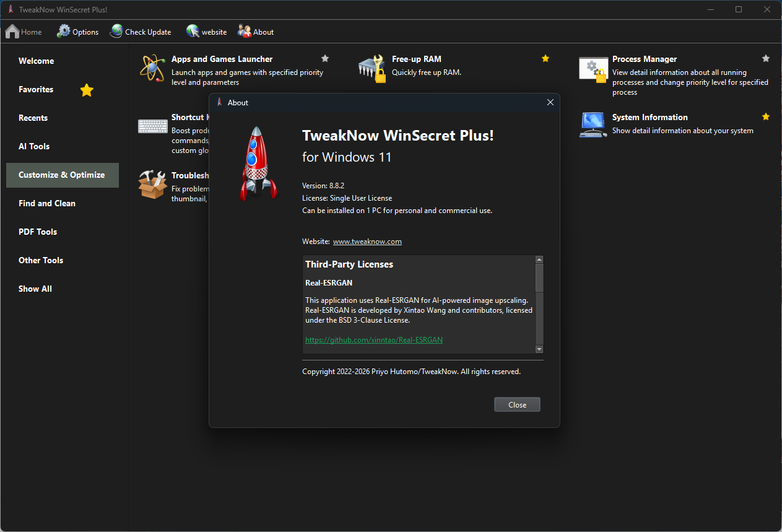Image resolution: width=782 pixels, height=532 pixels.
Task: Click the licenses scroll-up arrow
Action: [x=539, y=260]
